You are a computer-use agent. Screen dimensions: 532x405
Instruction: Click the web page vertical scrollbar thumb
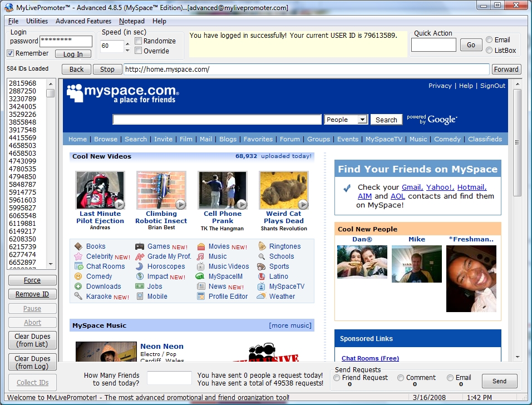click(x=518, y=142)
